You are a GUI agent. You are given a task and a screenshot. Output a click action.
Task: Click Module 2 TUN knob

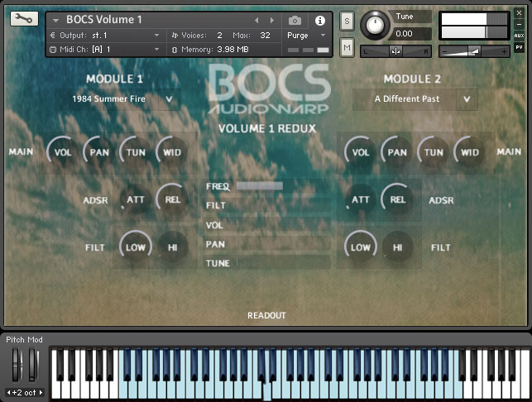click(x=434, y=152)
